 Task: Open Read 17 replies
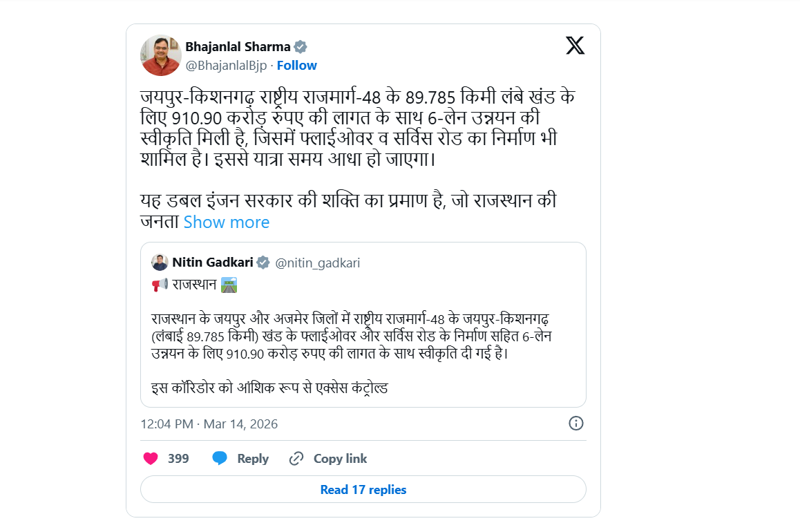tap(363, 489)
